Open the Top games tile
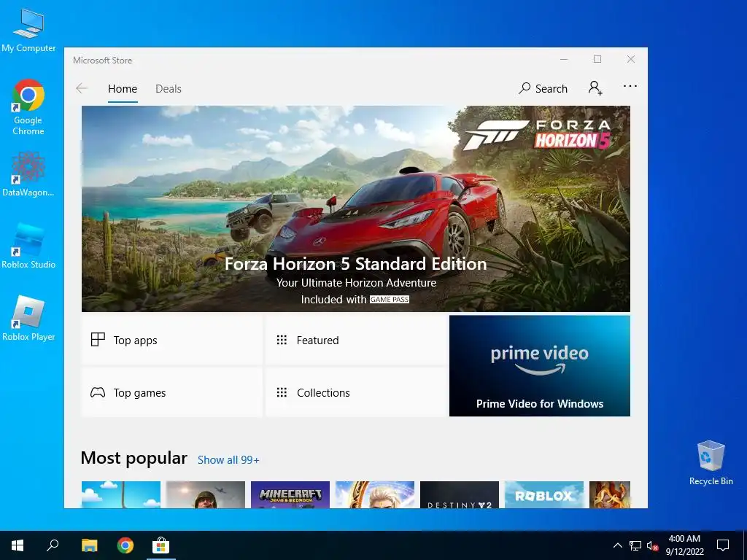This screenshot has width=747, height=560. coord(172,392)
